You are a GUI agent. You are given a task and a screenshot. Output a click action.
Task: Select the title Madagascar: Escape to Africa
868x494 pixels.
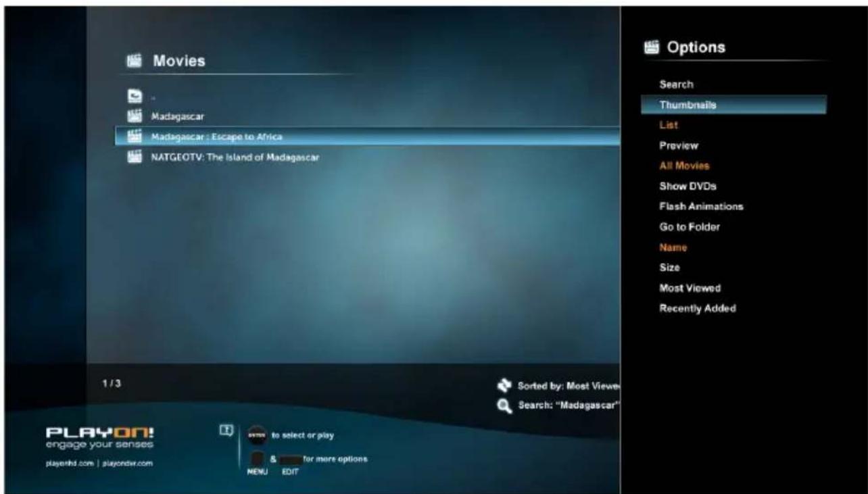coord(217,137)
